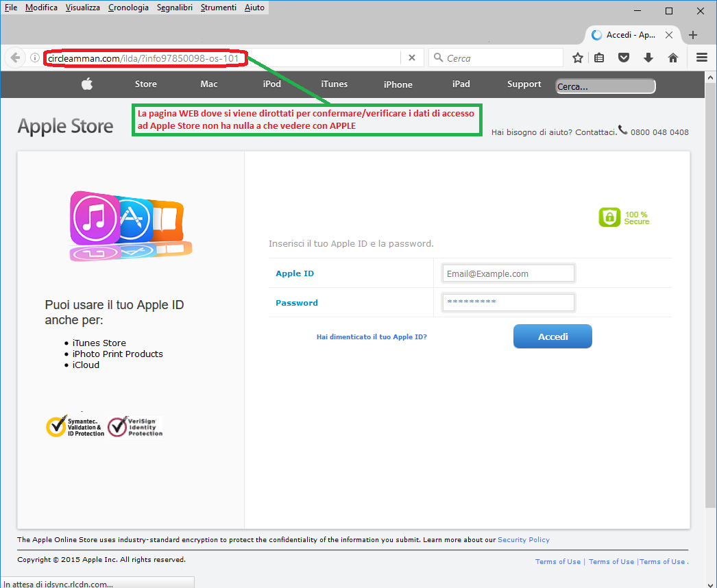Go to iTunes in site navigation
Screen dimensions: 717x588
coord(335,84)
